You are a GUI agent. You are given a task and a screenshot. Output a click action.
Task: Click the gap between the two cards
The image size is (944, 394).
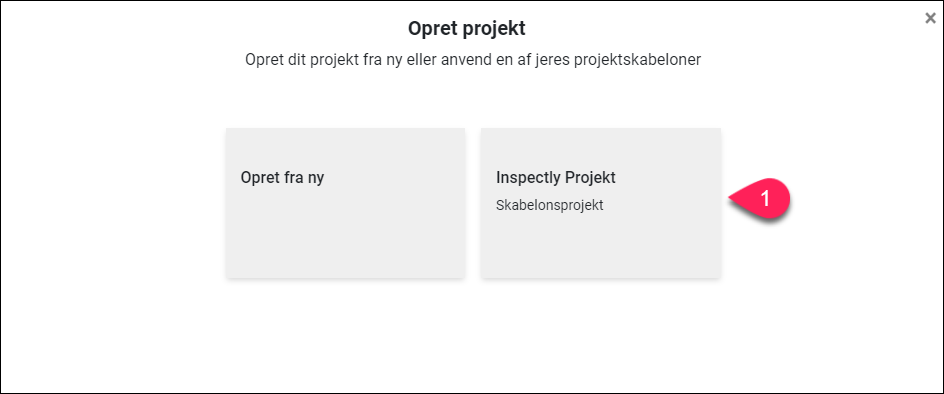(x=473, y=203)
